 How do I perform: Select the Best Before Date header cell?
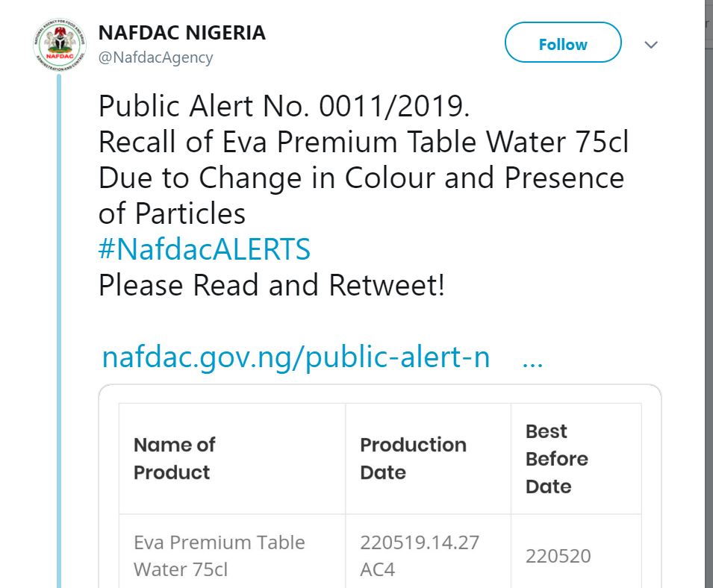pyautogui.click(x=576, y=458)
